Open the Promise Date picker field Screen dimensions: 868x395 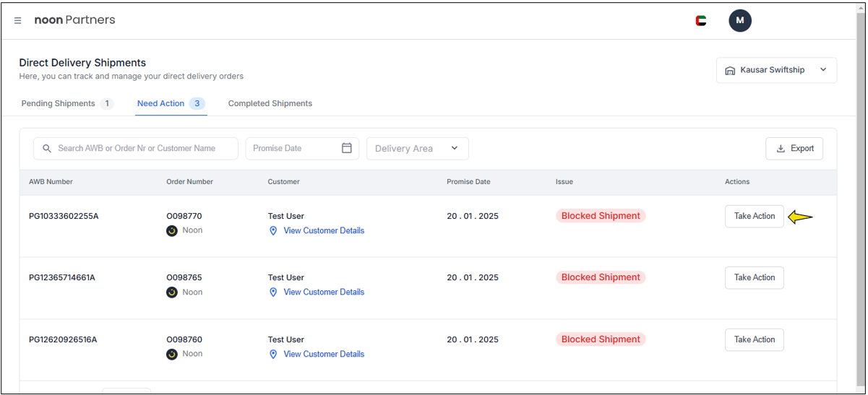pos(293,148)
